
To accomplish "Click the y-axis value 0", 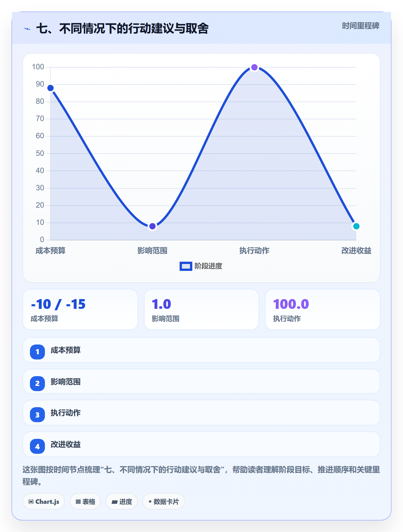I will click(42, 240).
